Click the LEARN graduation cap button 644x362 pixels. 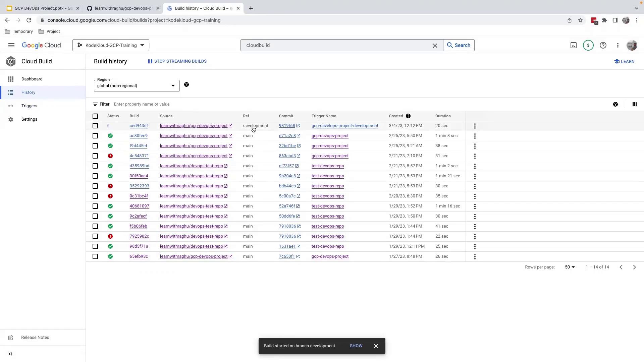tap(624, 61)
